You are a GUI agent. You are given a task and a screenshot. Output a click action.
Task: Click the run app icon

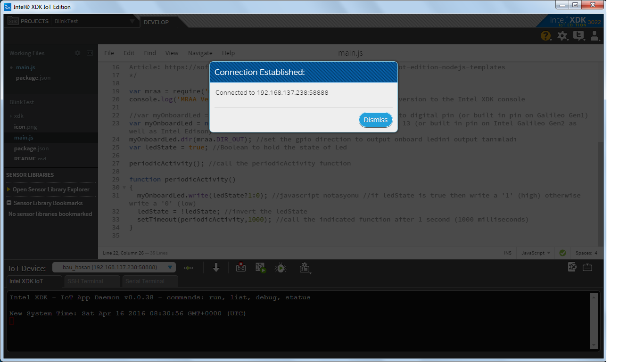tap(261, 268)
